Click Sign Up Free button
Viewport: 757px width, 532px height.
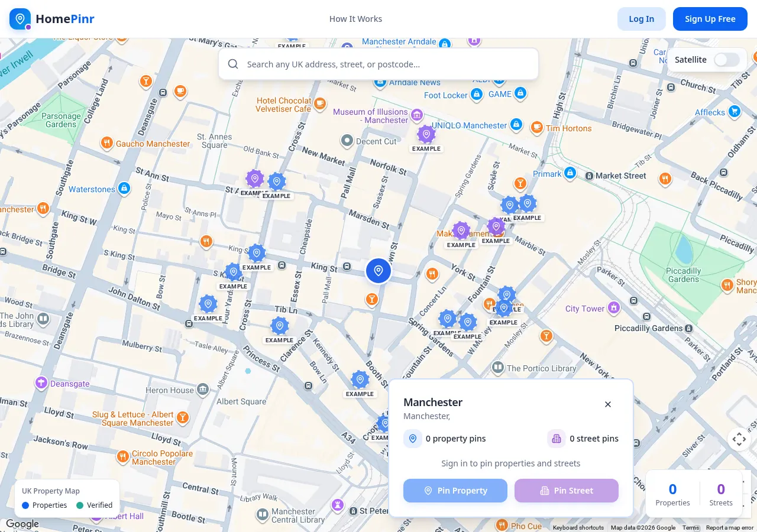[710, 19]
